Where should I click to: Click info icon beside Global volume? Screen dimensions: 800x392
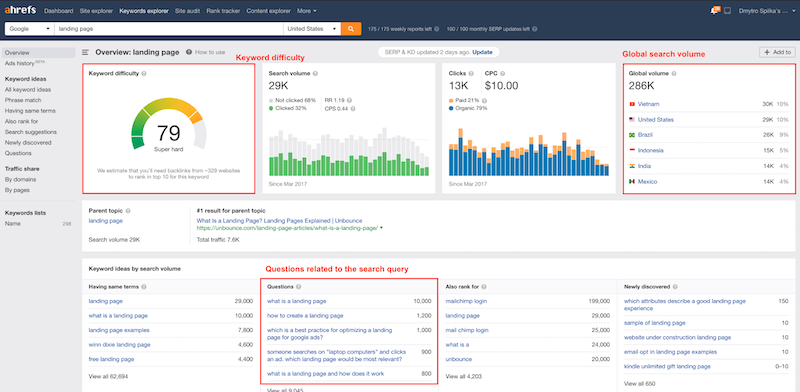674,74
